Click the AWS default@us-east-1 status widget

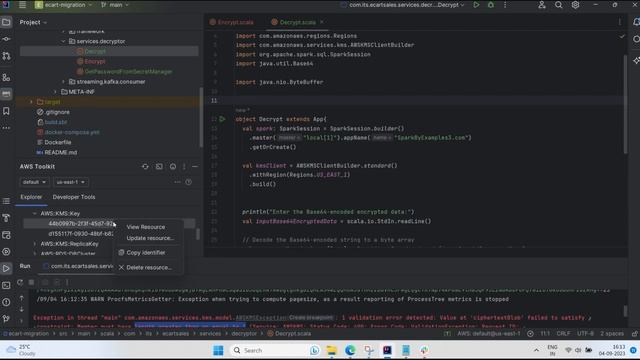pyautogui.click(x=489, y=333)
